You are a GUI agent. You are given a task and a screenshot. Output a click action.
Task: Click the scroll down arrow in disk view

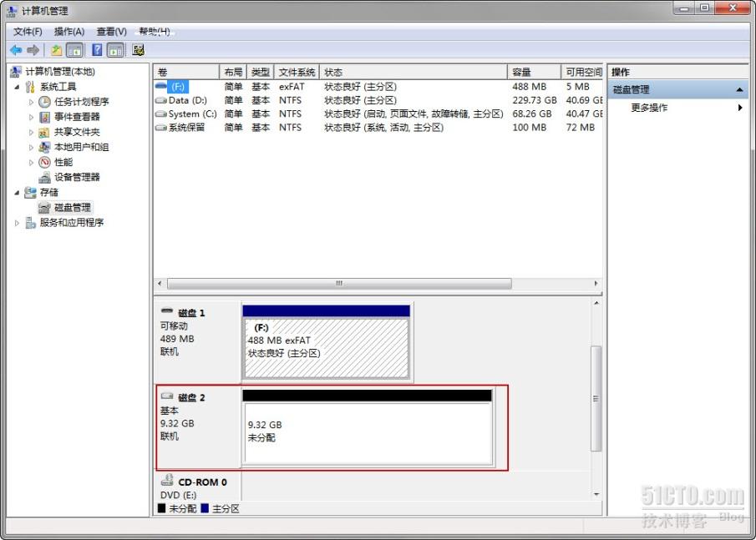click(x=596, y=494)
